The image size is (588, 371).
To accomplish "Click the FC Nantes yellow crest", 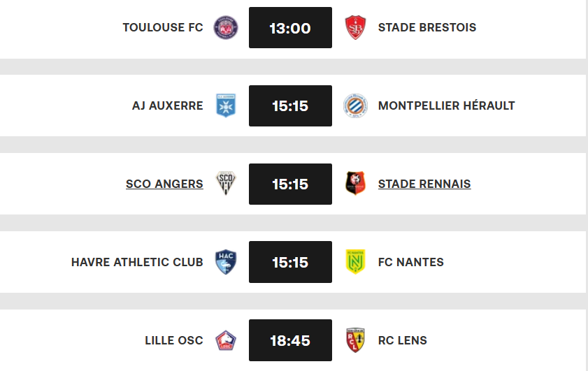I will click(355, 262).
